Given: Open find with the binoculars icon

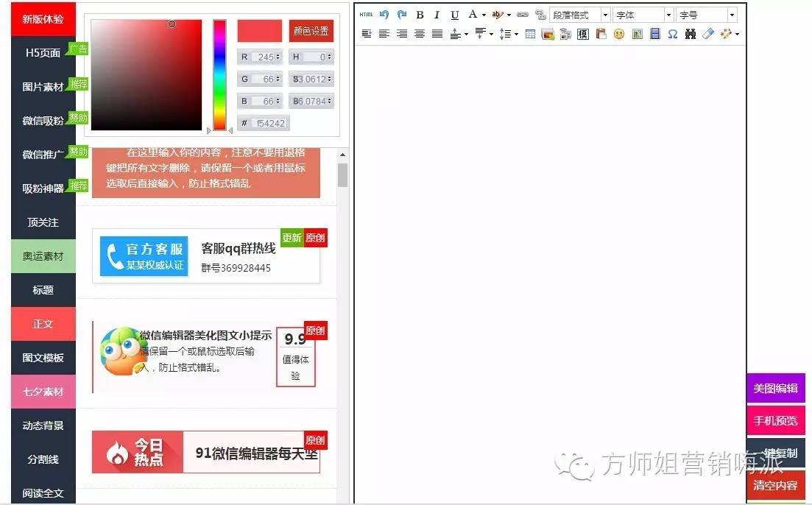Looking at the screenshot, I should 689,34.
